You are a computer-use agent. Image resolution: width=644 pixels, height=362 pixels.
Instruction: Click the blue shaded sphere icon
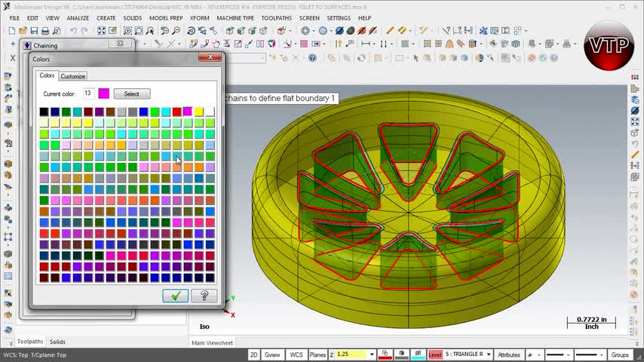tap(339, 31)
